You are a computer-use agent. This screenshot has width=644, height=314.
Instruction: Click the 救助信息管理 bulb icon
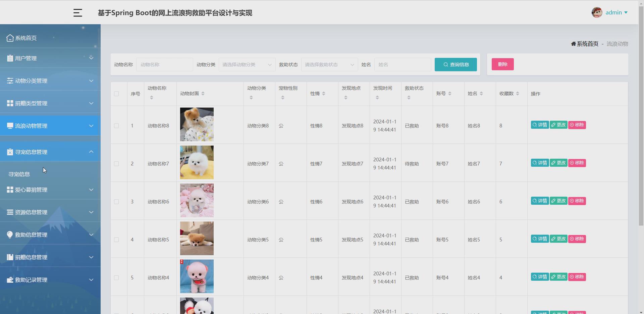coord(10,234)
